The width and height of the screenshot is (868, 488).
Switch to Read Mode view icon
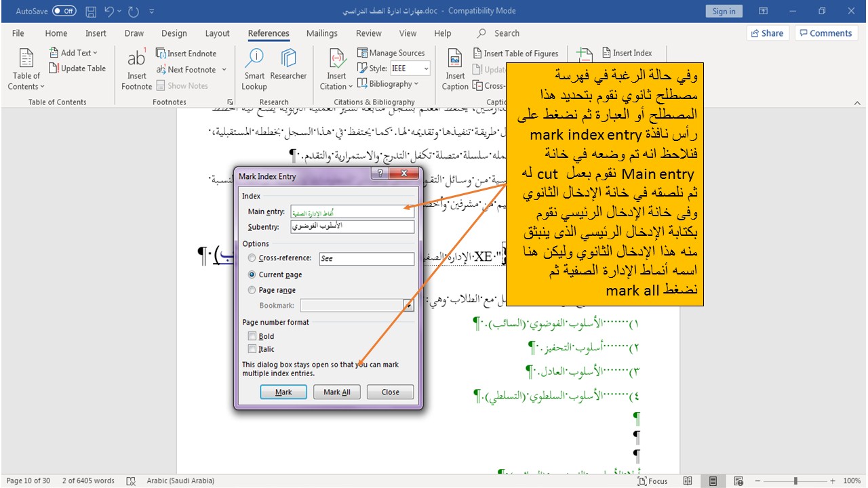(688, 481)
